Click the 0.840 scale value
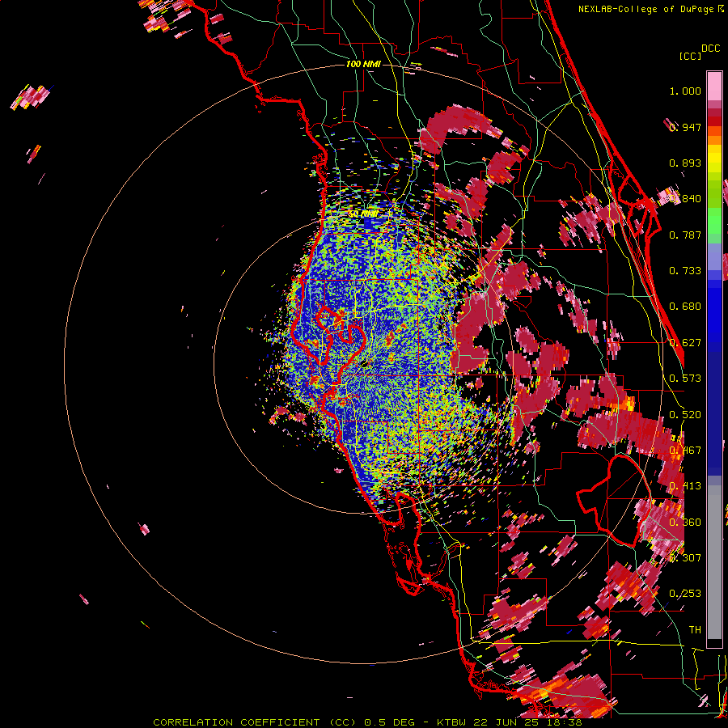The height and width of the screenshot is (728, 728). pos(685,199)
